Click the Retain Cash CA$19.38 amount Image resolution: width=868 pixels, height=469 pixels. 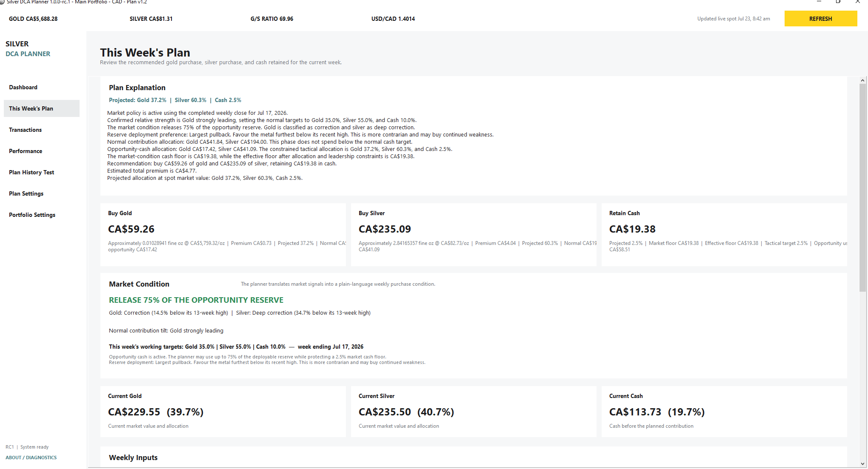click(x=632, y=229)
